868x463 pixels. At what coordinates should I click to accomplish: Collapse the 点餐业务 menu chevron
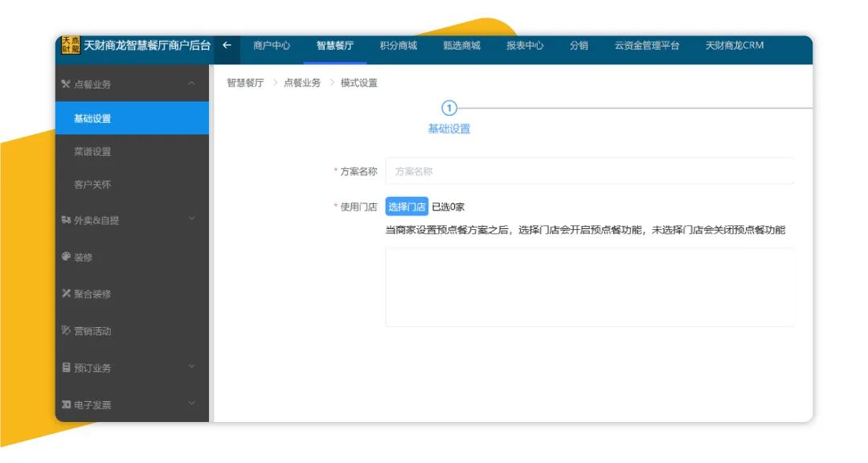point(191,84)
